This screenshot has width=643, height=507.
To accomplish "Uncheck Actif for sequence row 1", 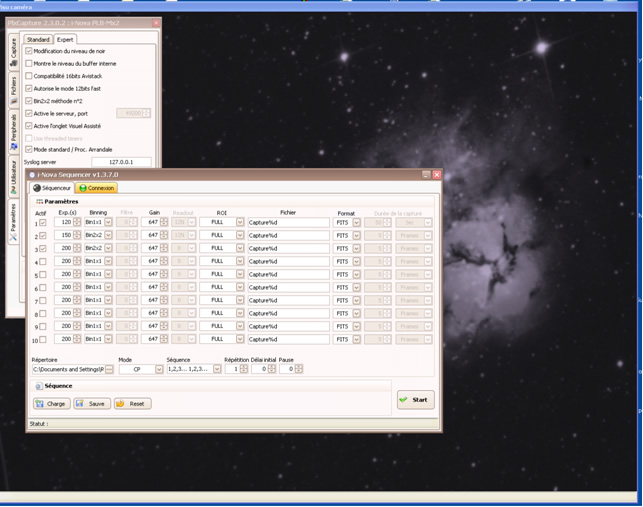I will coord(43,222).
